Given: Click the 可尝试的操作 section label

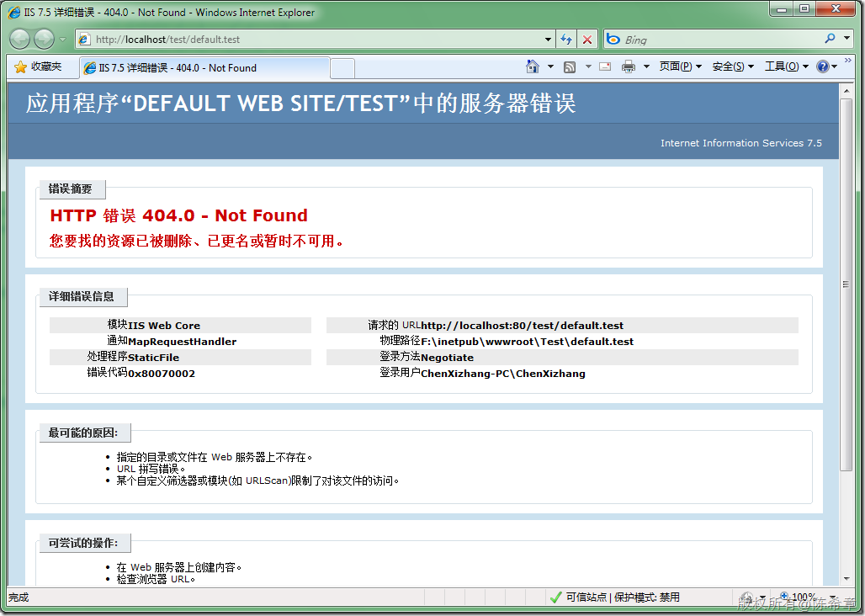Looking at the screenshot, I should coord(83,543).
